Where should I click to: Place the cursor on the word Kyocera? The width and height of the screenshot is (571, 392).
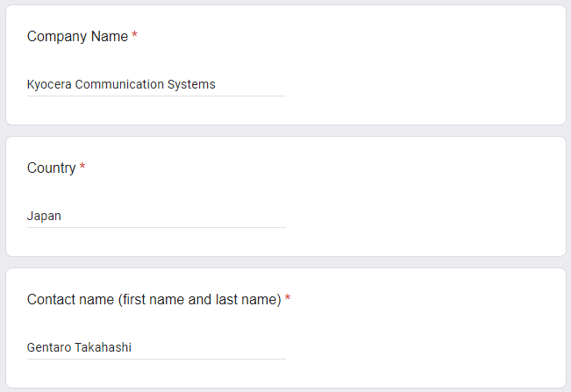tap(49, 84)
